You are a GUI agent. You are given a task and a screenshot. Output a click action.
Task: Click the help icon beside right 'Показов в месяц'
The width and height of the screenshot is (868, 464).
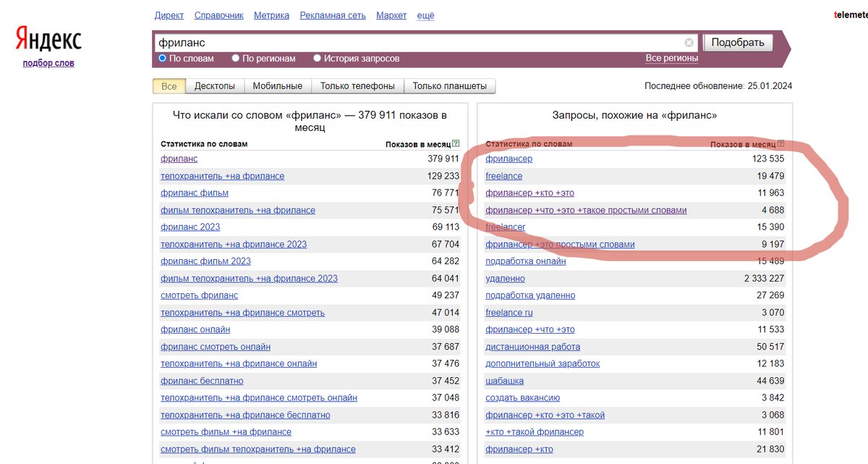[x=780, y=144]
